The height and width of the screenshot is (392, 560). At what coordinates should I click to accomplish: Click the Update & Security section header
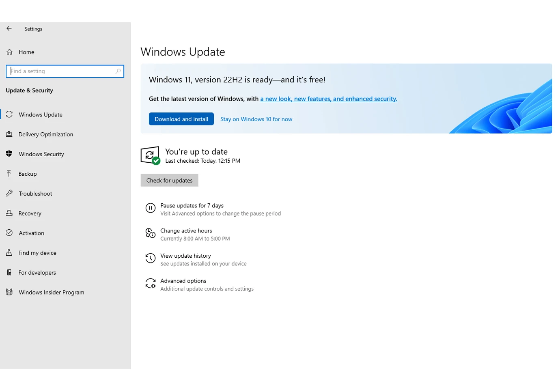coord(29,90)
